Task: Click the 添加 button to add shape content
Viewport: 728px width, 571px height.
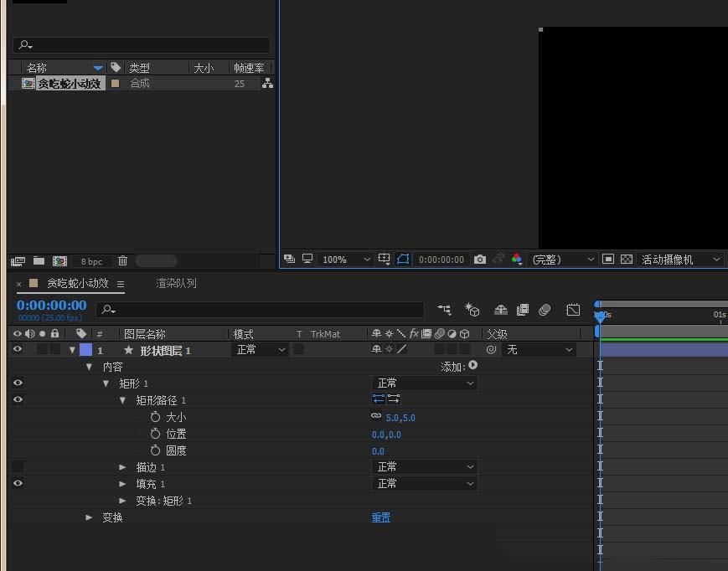Action: pos(473,366)
